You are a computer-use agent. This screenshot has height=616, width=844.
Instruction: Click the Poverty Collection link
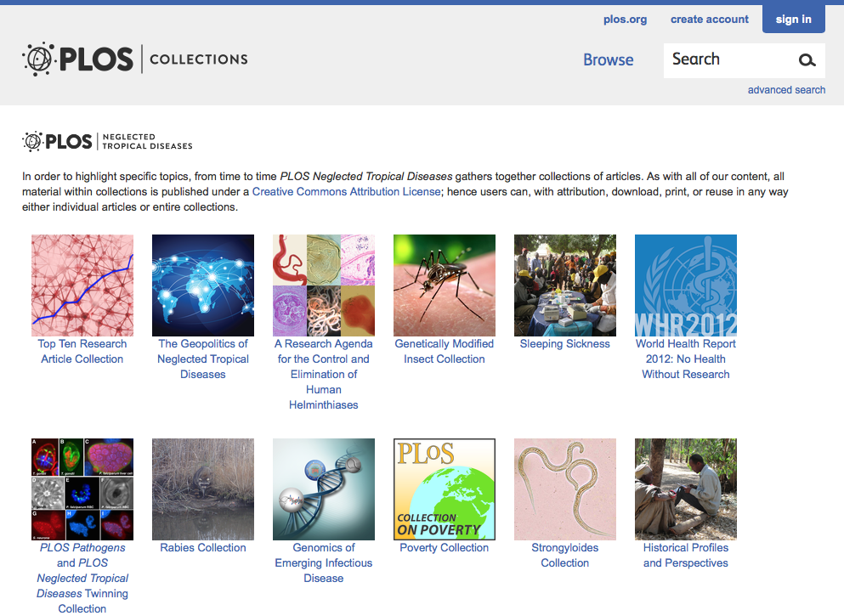(x=444, y=548)
